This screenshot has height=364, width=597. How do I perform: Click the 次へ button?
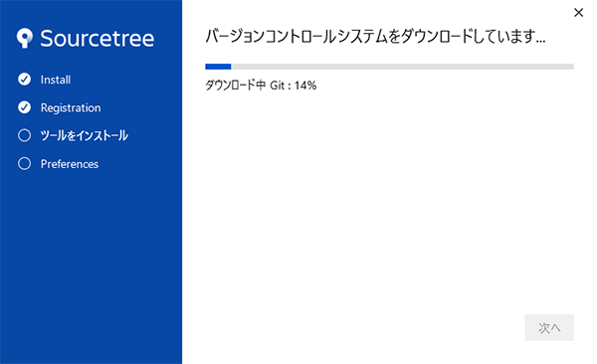click(x=549, y=327)
